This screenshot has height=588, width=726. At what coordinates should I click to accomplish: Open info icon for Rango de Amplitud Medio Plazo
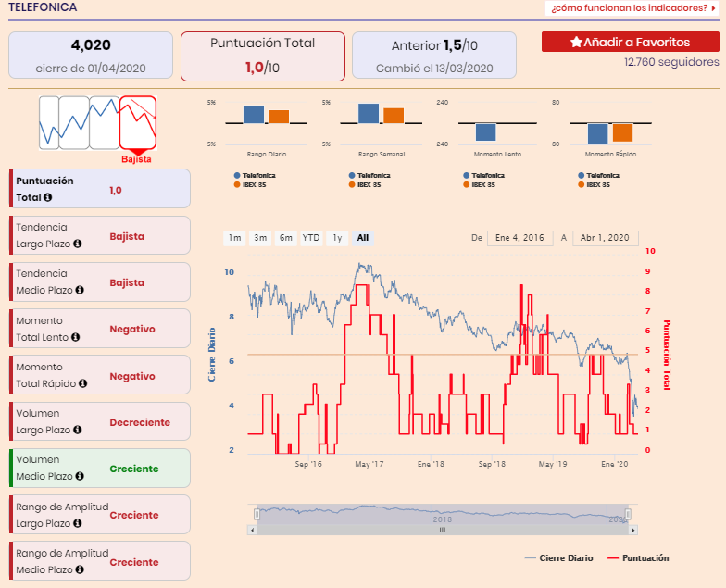tap(80, 569)
